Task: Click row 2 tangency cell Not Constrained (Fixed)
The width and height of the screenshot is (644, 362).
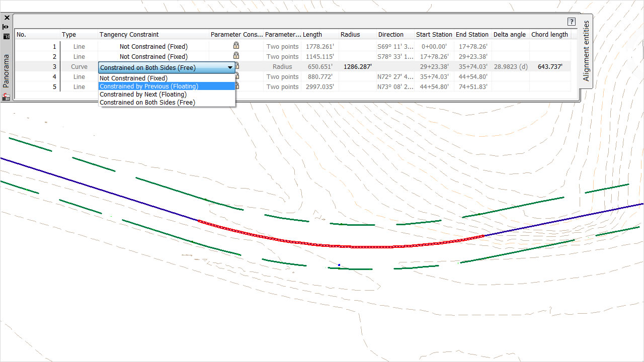Action: (153, 57)
